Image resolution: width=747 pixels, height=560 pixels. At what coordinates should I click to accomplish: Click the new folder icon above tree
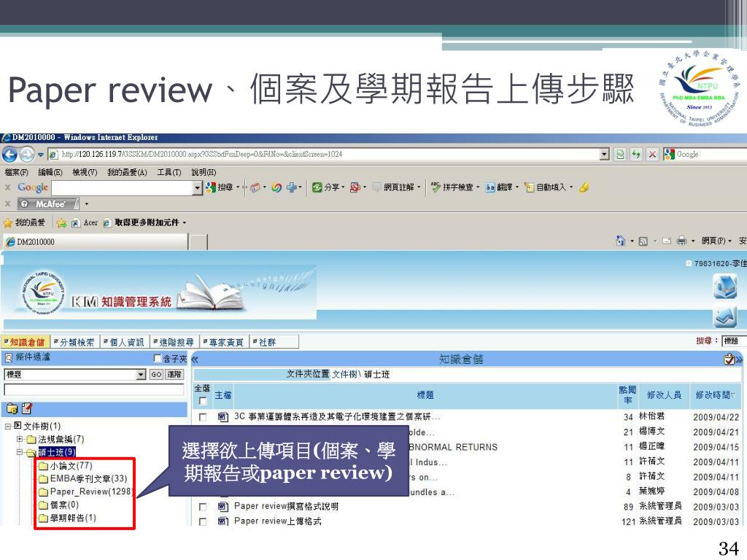[12, 408]
